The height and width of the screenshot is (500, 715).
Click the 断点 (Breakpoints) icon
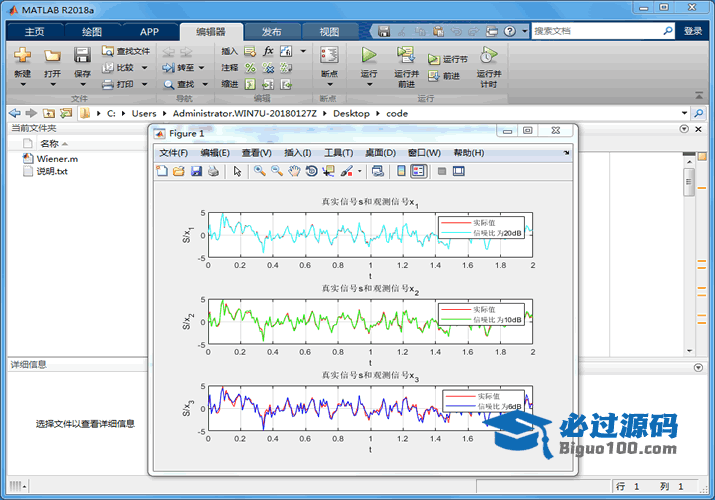(x=329, y=55)
